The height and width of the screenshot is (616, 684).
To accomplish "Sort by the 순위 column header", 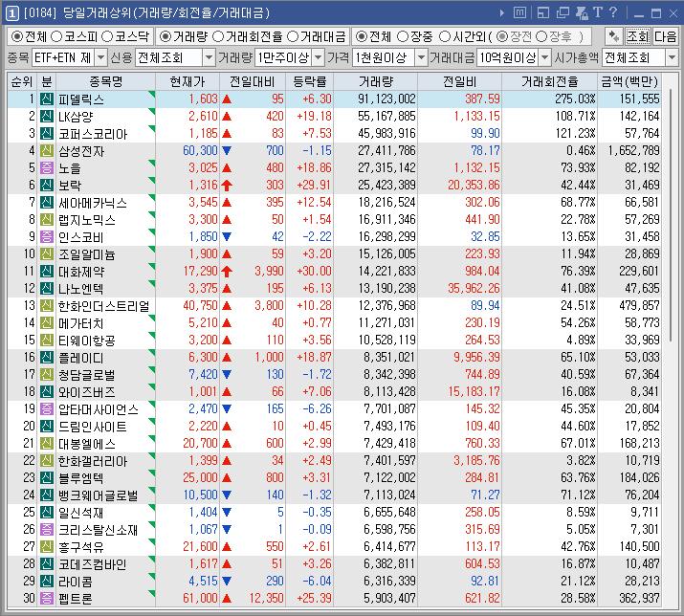I will coord(22,81).
